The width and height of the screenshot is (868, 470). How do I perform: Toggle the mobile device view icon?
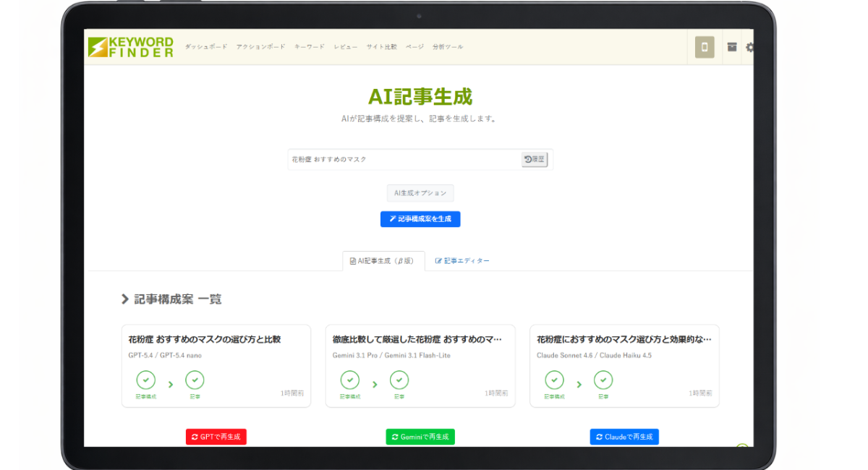tap(704, 48)
